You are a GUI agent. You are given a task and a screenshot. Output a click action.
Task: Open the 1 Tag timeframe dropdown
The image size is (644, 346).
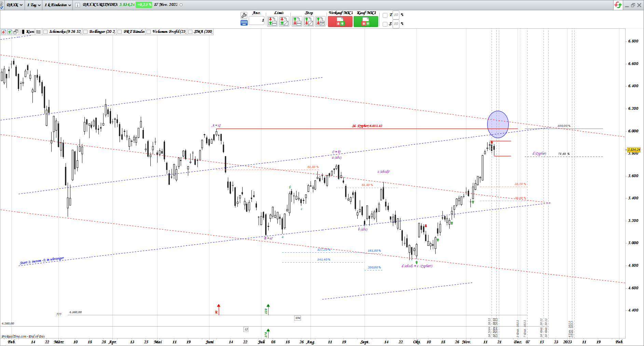[x=34, y=5]
